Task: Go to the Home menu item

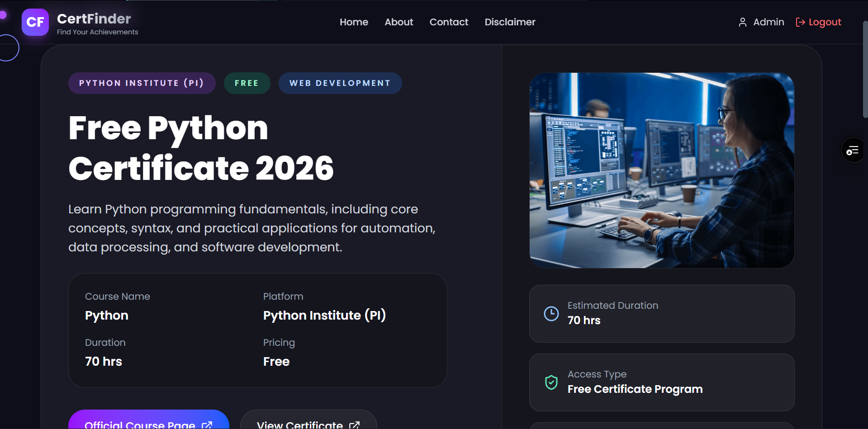Action: pyautogui.click(x=354, y=22)
